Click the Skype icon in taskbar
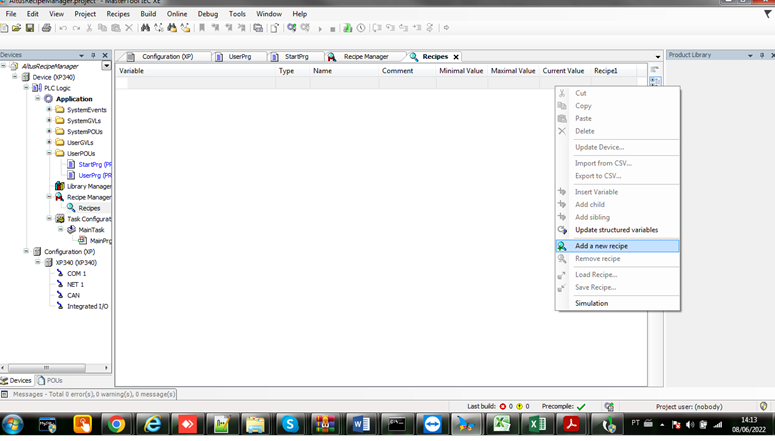The image size is (775, 441). pyautogui.click(x=290, y=424)
